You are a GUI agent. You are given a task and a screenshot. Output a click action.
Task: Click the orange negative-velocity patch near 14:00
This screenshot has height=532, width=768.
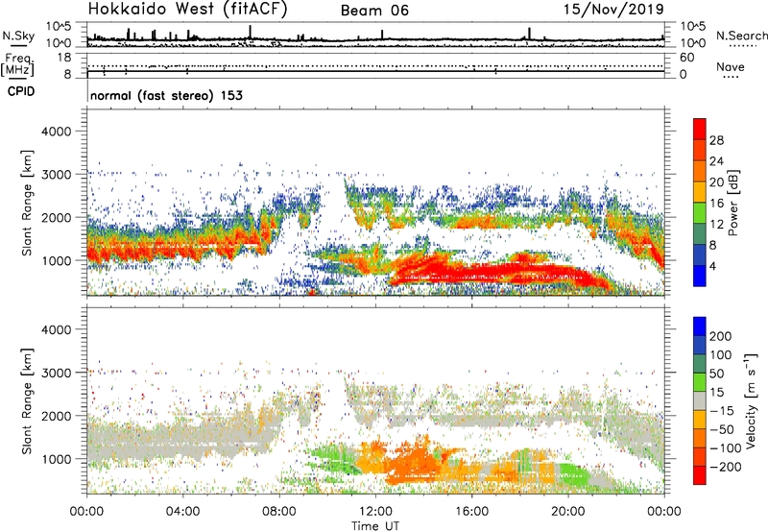(x=414, y=461)
